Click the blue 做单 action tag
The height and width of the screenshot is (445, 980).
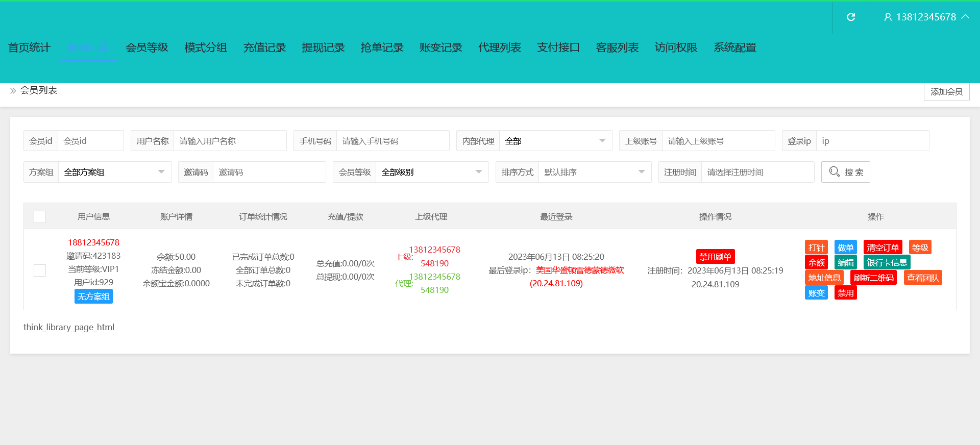(x=845, y=248)
